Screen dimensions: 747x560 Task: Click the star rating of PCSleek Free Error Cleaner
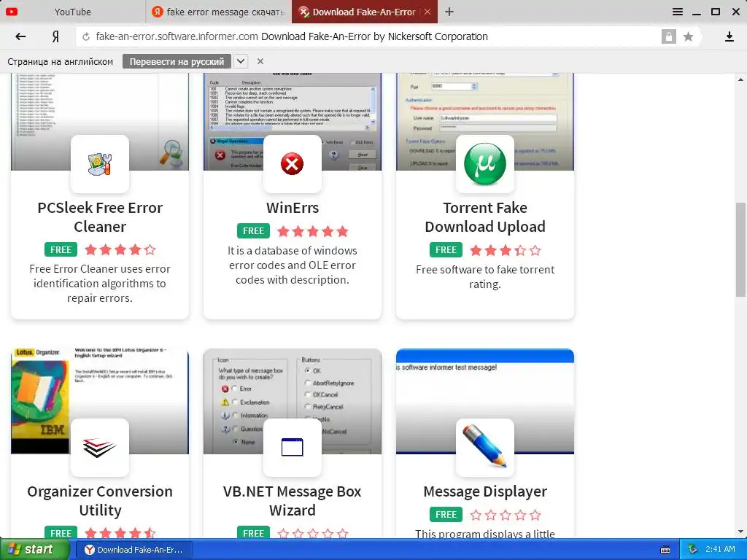[x=120, y=249]
